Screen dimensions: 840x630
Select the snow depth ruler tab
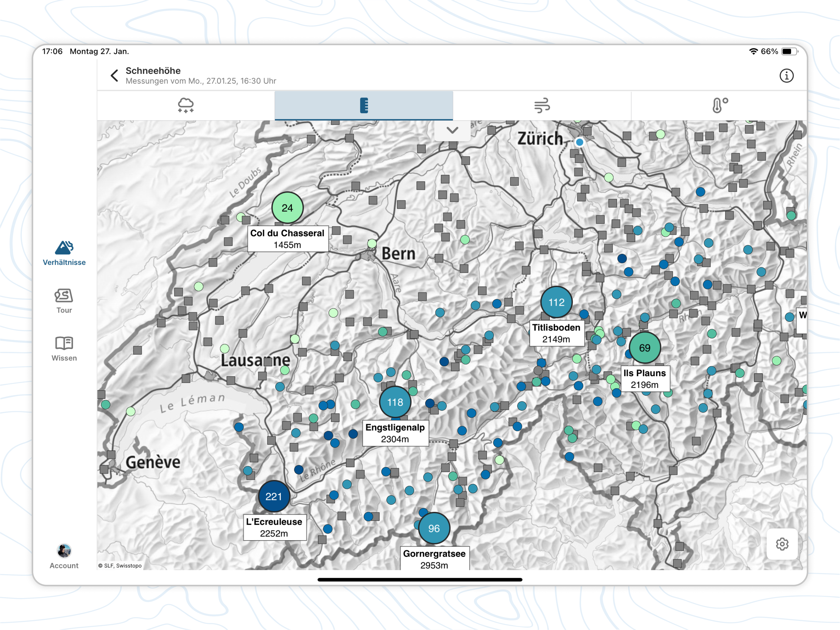[363, 105]
